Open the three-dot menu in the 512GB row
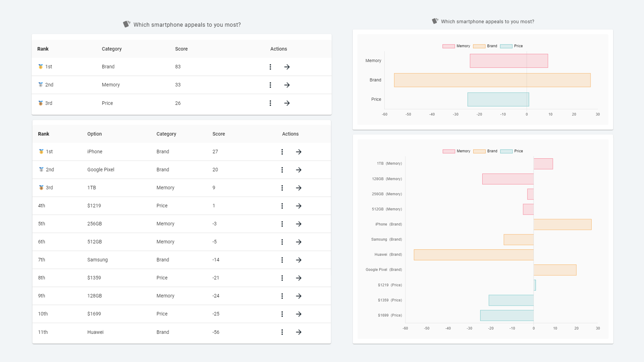 coord(282,242)
